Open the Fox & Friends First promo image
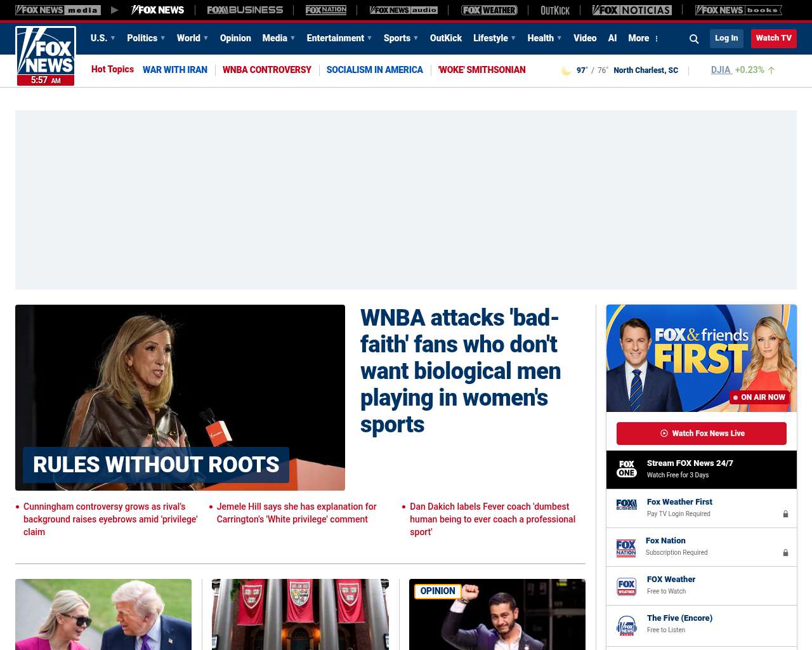The width and height of the screenshot is (812, 650). 702,358
